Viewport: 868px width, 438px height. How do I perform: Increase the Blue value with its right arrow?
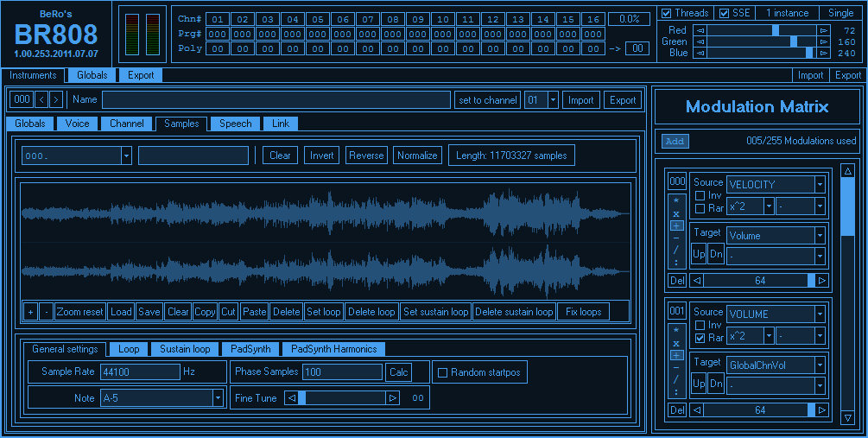click(824, 54)
